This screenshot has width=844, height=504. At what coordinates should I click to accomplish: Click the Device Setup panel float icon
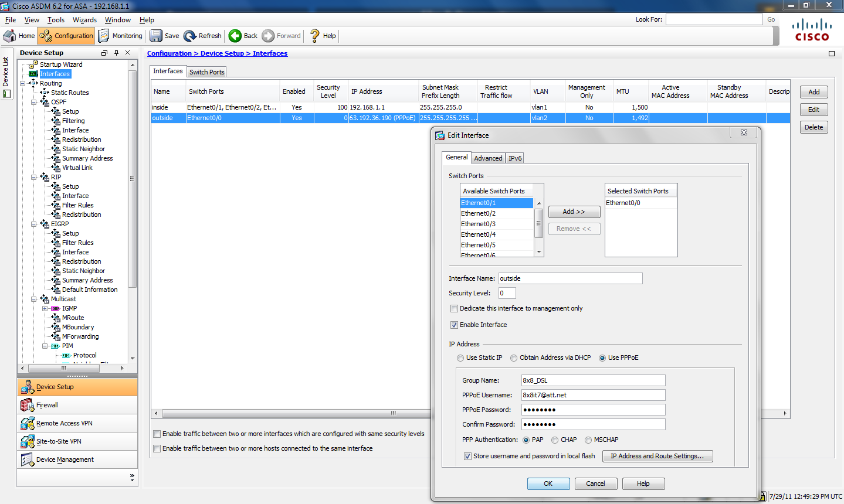104,53
